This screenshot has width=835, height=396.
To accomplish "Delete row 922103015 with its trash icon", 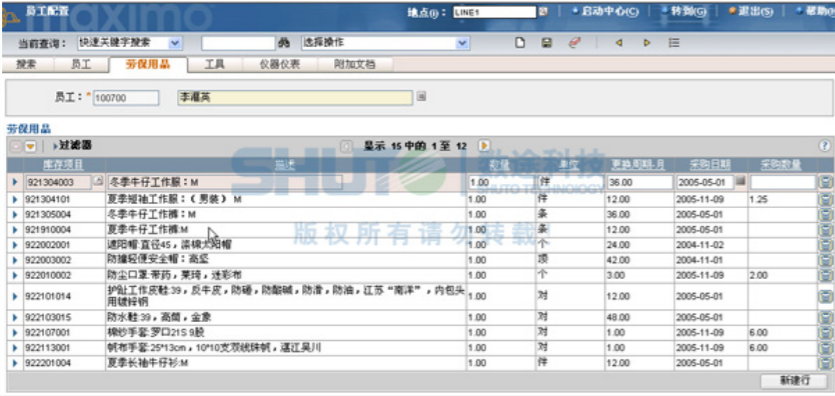I will coord(825,318).
